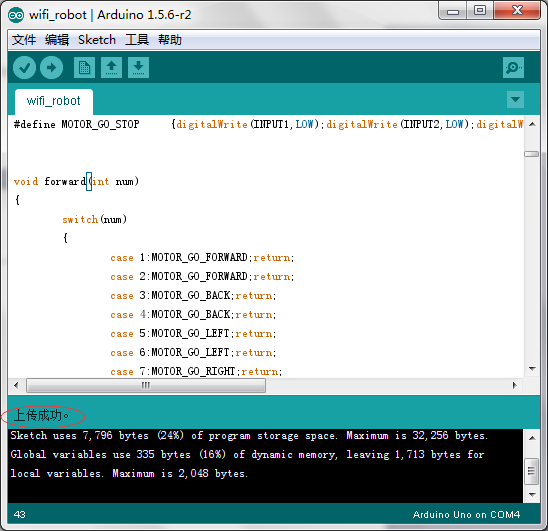This screenshot has height=531, width=548.
Task: Open the 文件 menu
Action: click(24, 40)
